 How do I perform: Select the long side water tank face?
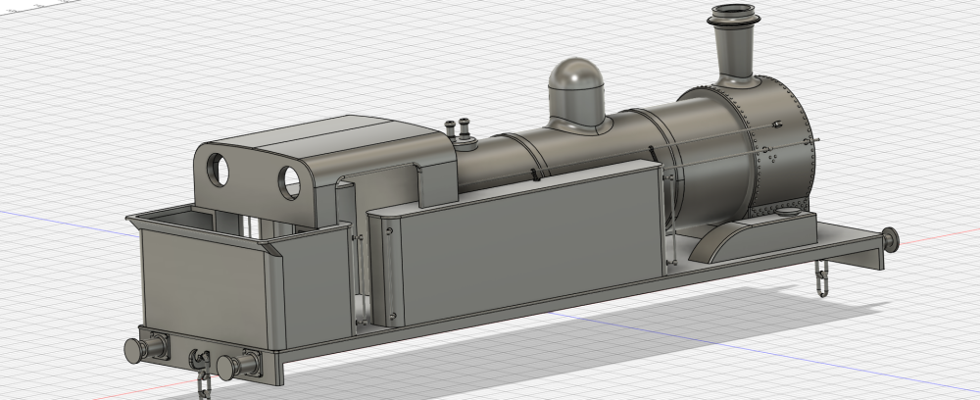tap(531, 244)
